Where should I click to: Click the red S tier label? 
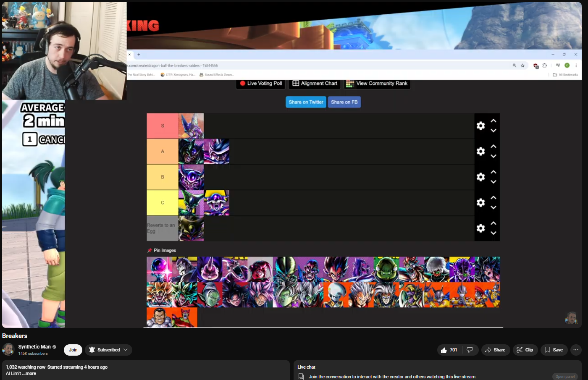click(163, 126)
